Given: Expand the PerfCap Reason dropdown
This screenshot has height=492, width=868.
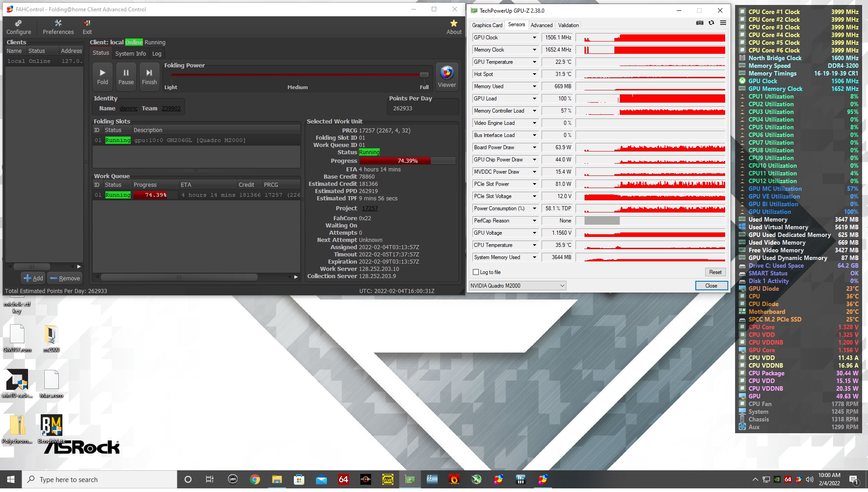Looking at the screenshot, I should 534,221.
